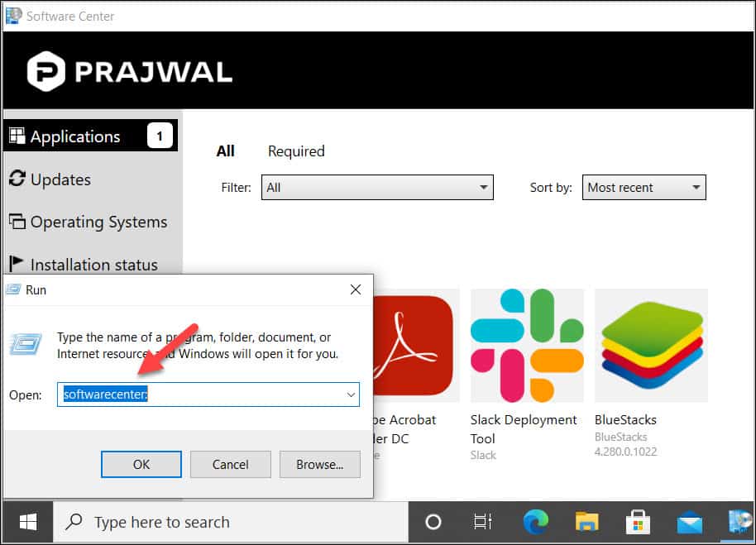The height and width of the screenshot is (545, 756).
Task: Open the Adobe Acrobat Reader DC tile
Action: pyautogui.click(x=416, y=346)
